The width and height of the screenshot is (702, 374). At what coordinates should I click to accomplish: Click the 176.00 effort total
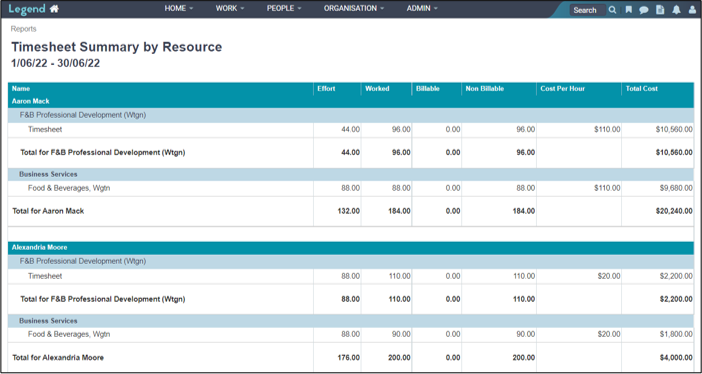(348, 357)
